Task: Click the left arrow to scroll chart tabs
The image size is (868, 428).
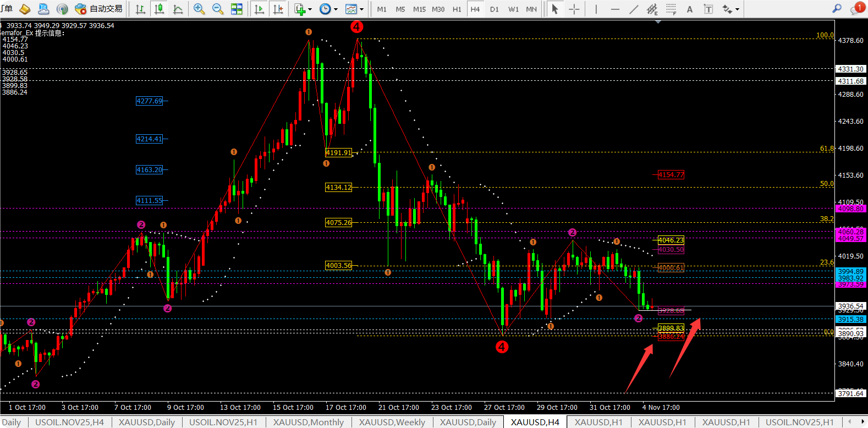Action: pyautogui.click(x=850, y=422)
